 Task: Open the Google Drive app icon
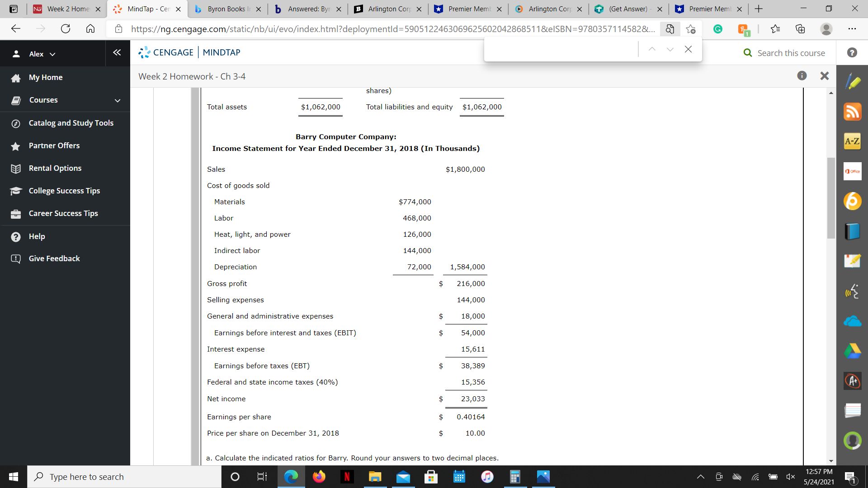pos(852,351)
